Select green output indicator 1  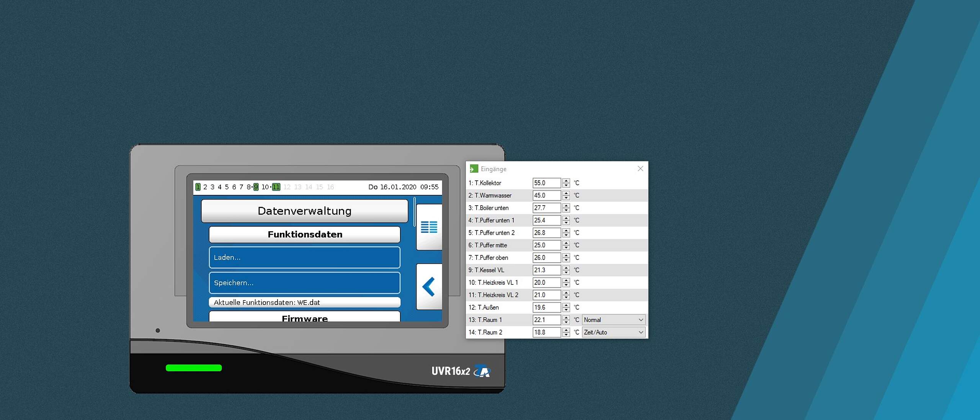(198, 187)
